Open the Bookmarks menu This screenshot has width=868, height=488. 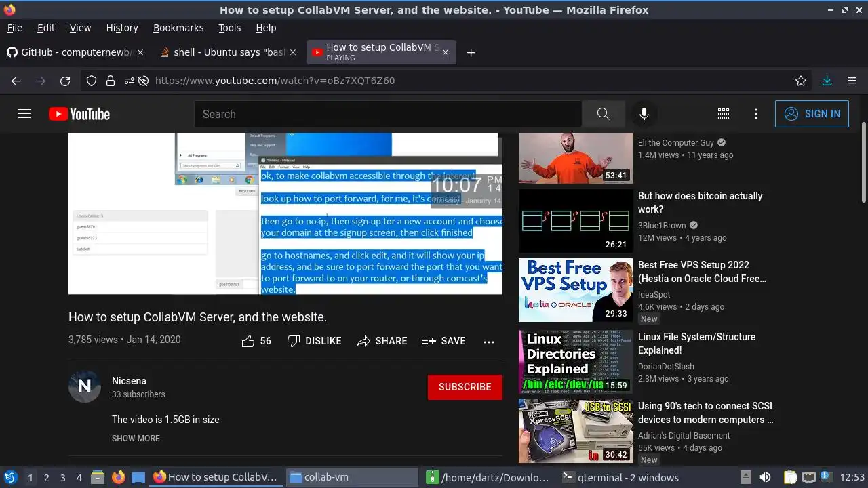[178, 28]
